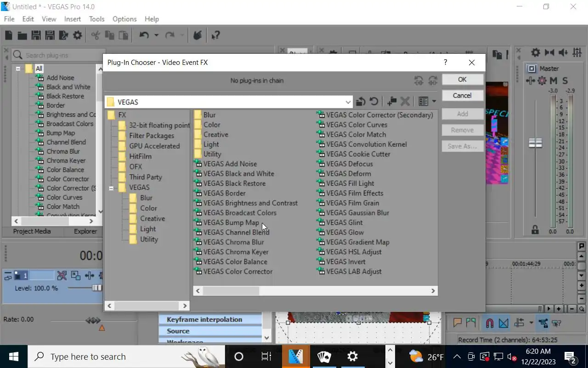Solo the Master bus
Viewport: 588px width, 368px height.
[x=565, y=80]
